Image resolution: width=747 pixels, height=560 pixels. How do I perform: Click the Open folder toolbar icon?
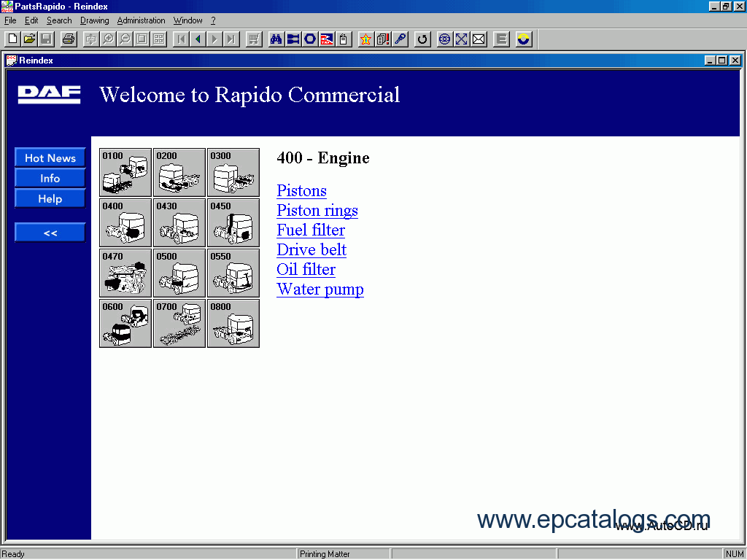click(29, 39)
